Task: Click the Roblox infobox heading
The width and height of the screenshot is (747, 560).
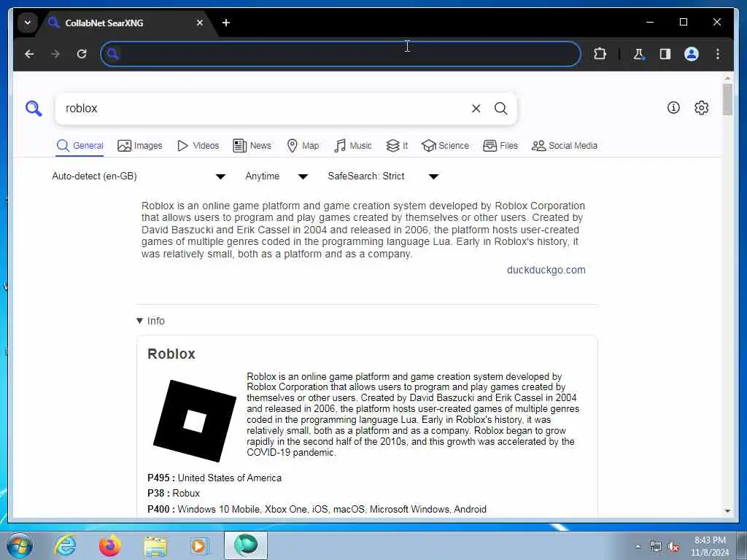Action: coord(171,354)
